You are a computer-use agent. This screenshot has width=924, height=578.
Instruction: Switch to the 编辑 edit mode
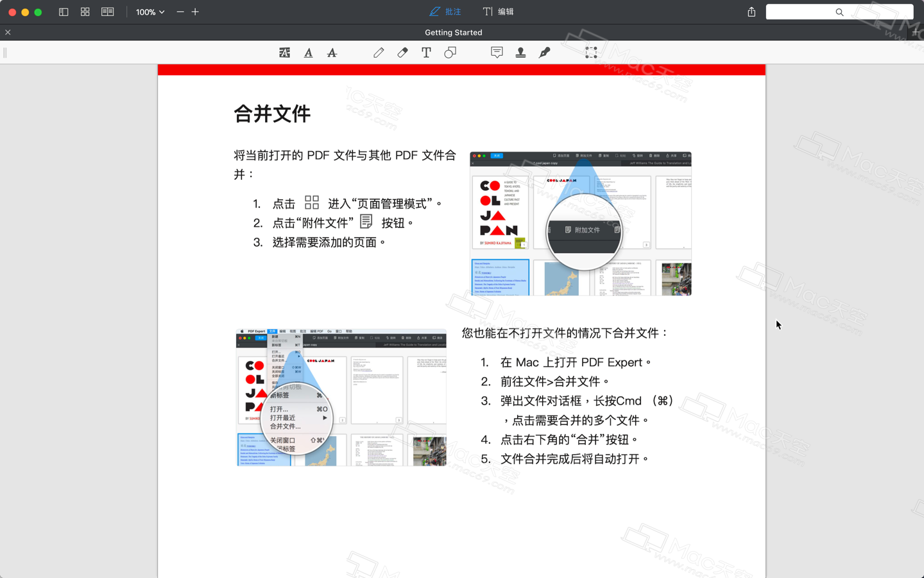(x=499, y=12)
